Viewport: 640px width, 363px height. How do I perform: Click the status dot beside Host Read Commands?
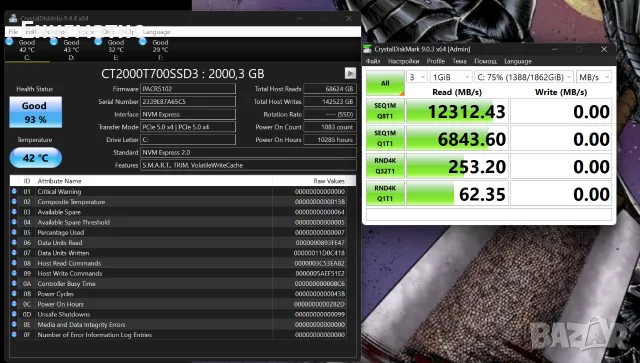click(x=14, y=263)
